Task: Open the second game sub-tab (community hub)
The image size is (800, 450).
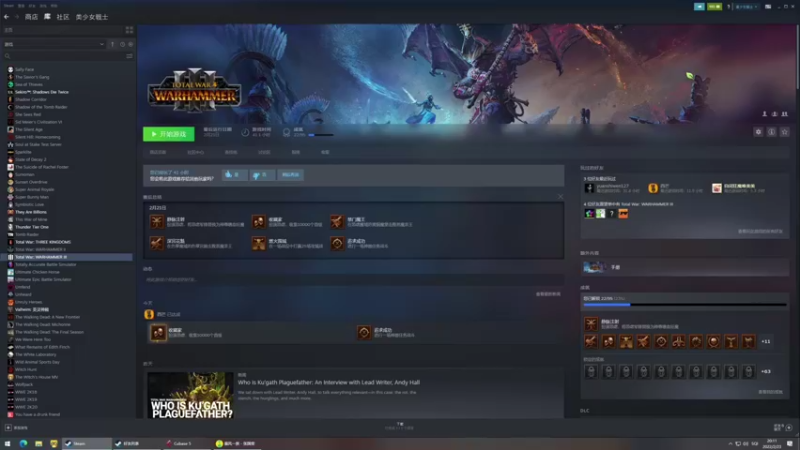Action: [x=195, y=152]
